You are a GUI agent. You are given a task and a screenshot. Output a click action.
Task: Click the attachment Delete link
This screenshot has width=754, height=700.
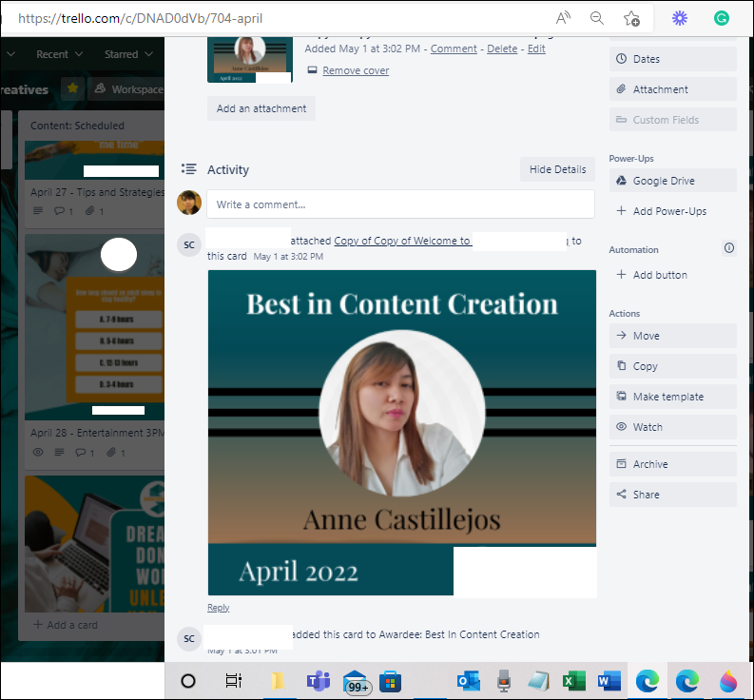502,49
